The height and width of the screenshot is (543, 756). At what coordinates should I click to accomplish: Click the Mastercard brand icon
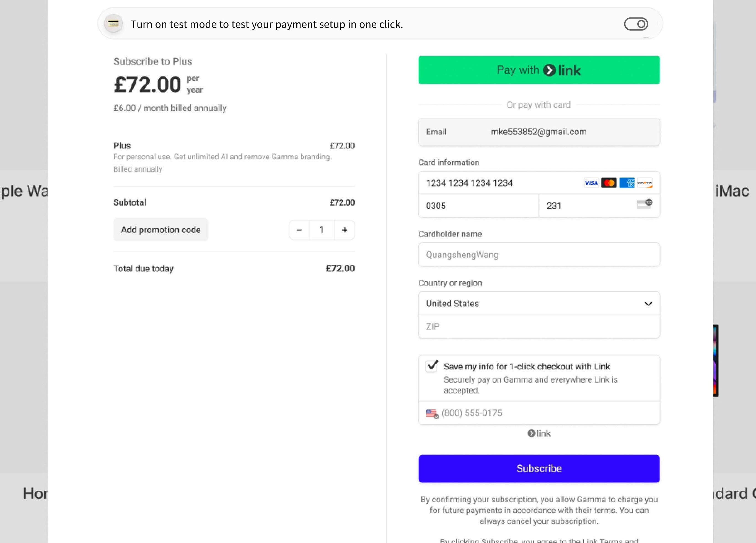[x=609, y=183]
